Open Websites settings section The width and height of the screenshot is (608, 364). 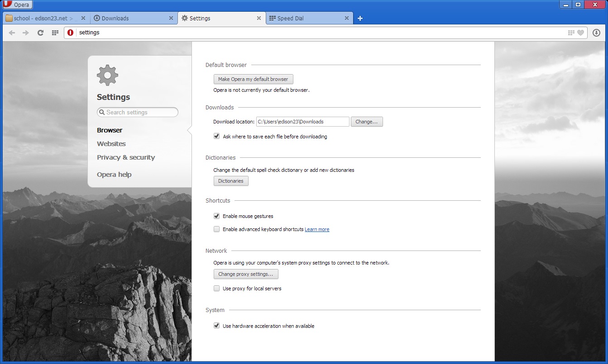tap(111, 144)
